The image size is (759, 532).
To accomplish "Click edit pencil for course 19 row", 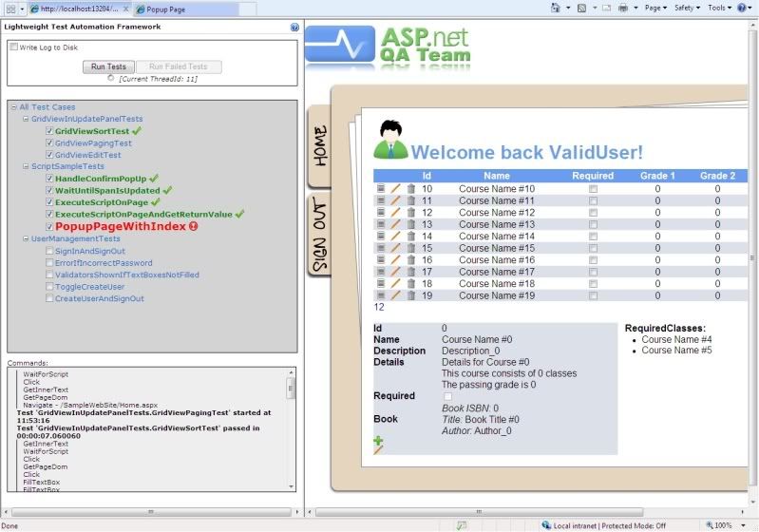I will coord(395,295).
